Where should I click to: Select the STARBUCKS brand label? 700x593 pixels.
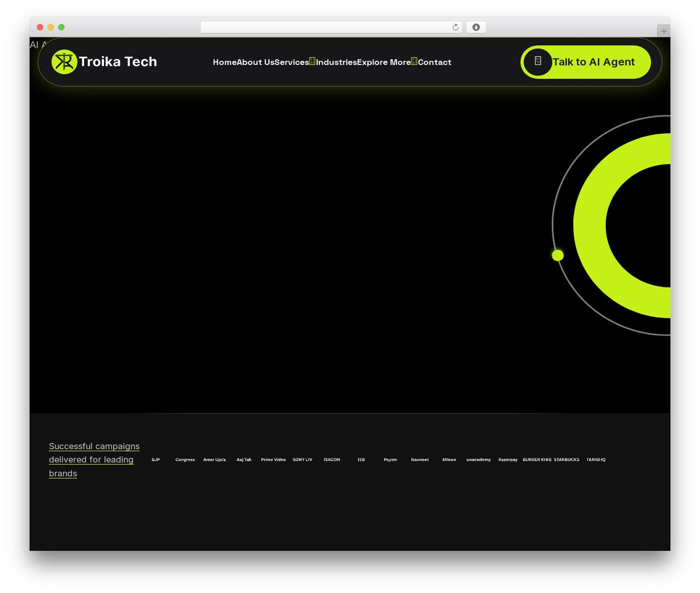click(x=567, y=460)
